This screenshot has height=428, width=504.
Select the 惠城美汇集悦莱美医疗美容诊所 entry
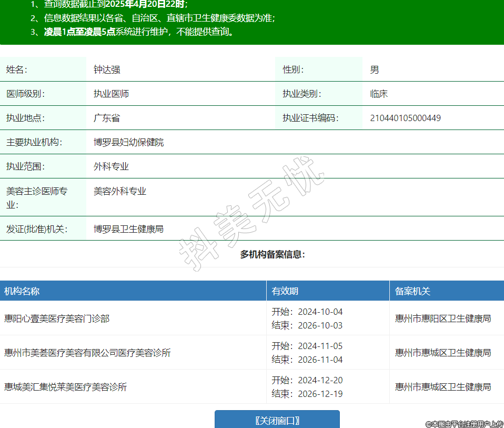66,387
